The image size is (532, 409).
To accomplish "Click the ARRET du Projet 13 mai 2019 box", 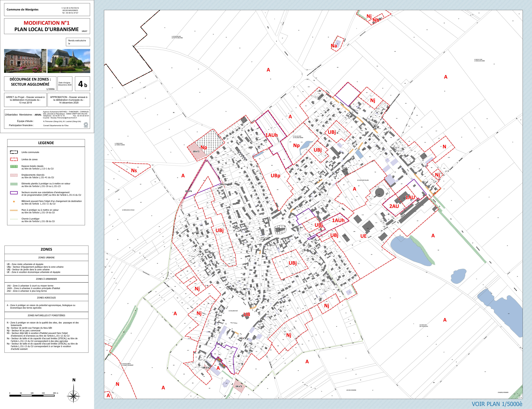I will pyautogui.click(x=25, y=100).
